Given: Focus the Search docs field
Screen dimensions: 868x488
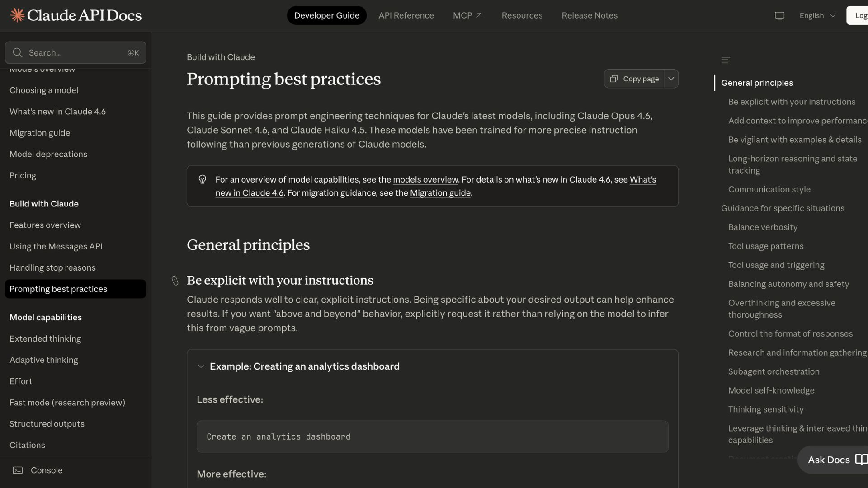Looking at the screenshot, I should point(77,53).
